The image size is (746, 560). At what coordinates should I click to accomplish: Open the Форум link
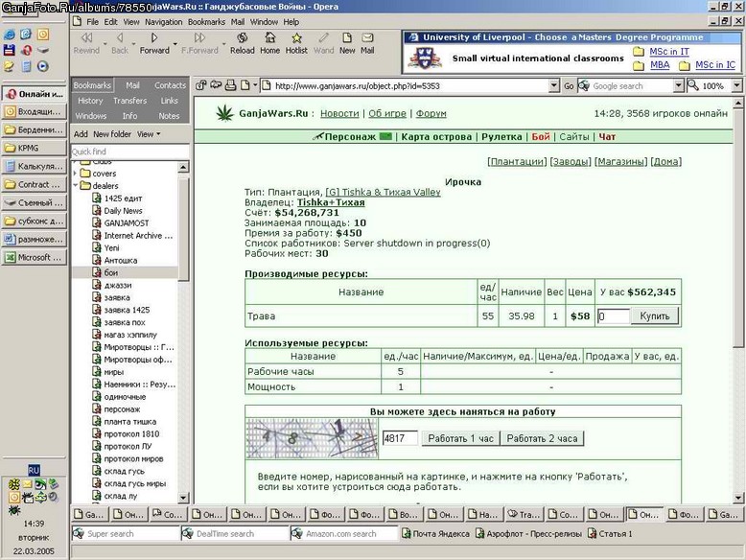coord(431,113)
